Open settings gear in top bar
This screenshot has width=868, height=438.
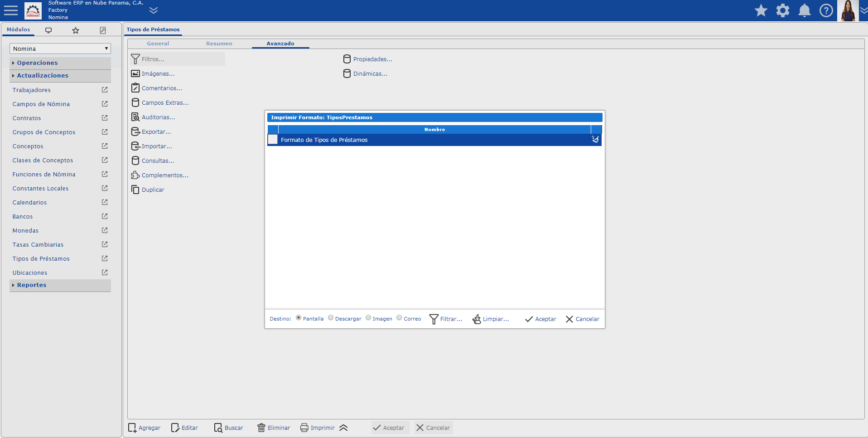pos(783,10)
